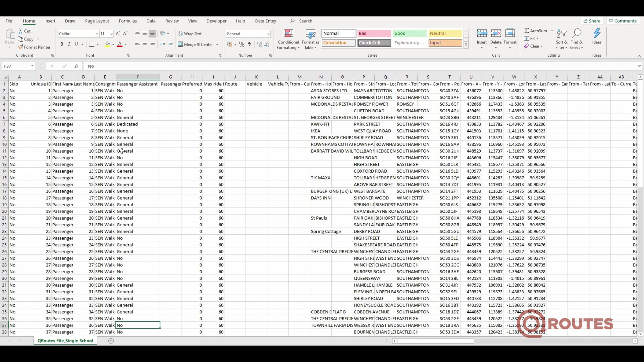The width and height of the screenshot is (644, 362).
Task: Apply the Good cell style
Action: pos(409,33)
